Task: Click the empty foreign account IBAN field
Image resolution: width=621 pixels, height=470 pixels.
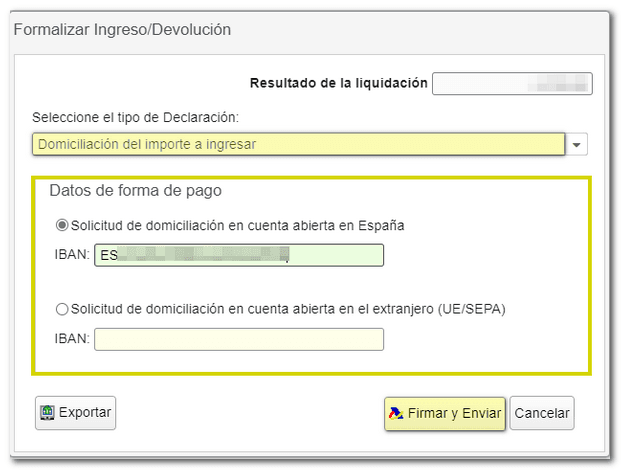Action: [x=239, y=339]
